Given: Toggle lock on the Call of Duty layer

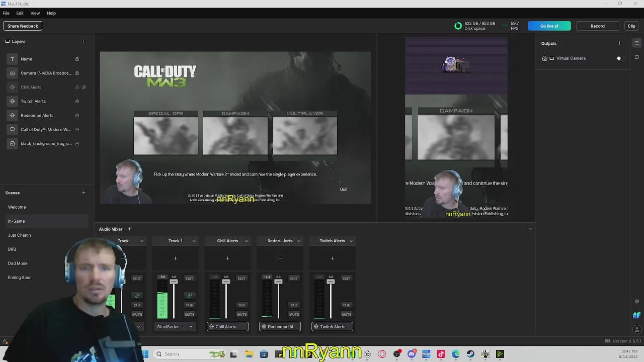Looking at the screenshot, I should click(77, 130).
